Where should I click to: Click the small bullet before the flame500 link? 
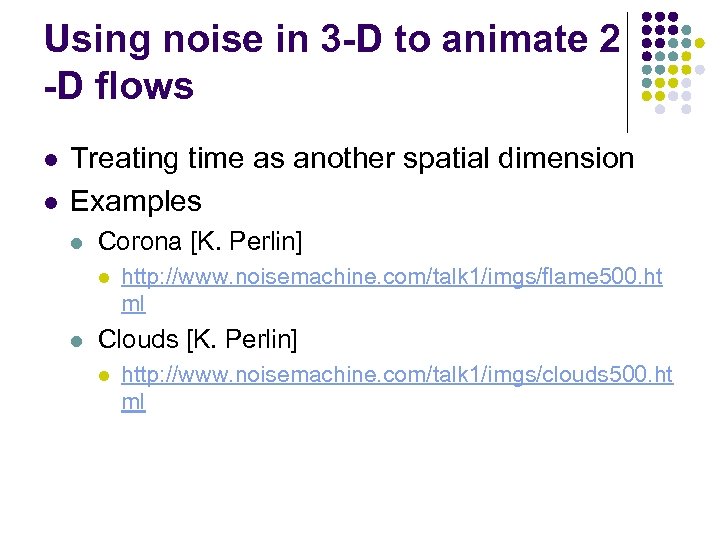tap(104, 278)
